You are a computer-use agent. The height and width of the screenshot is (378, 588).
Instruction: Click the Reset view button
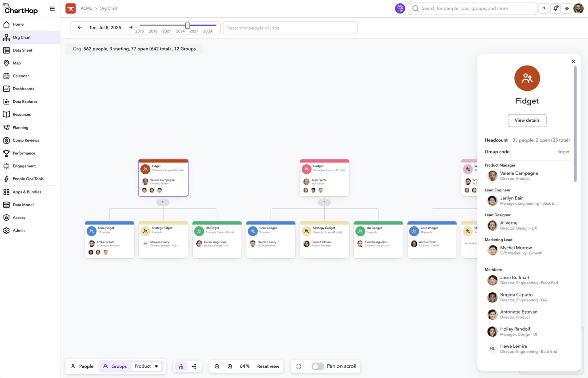tap(268, 366)
